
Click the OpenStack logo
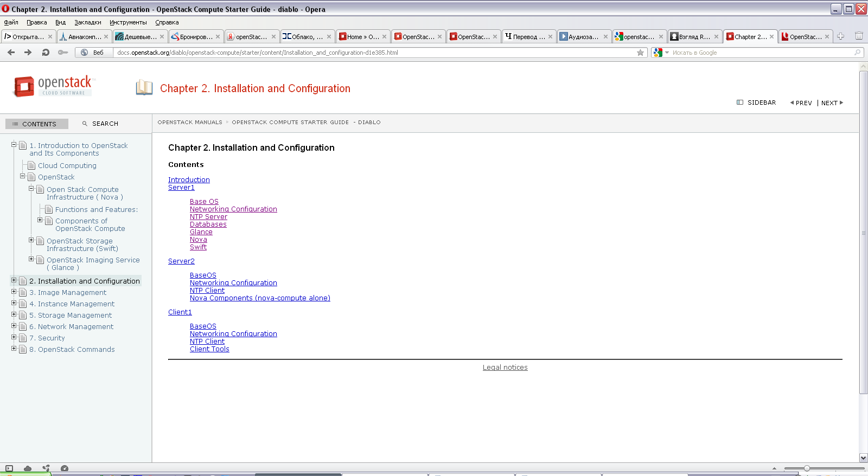tap(54, 86)
